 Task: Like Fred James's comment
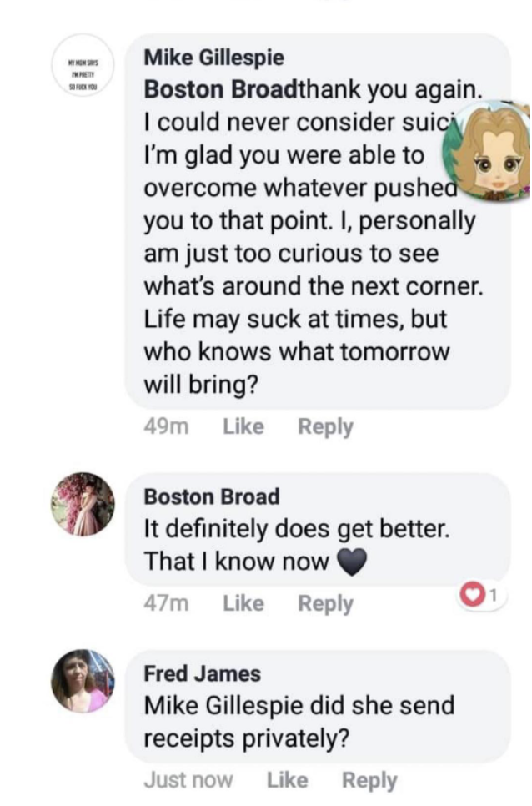point(288,780)
